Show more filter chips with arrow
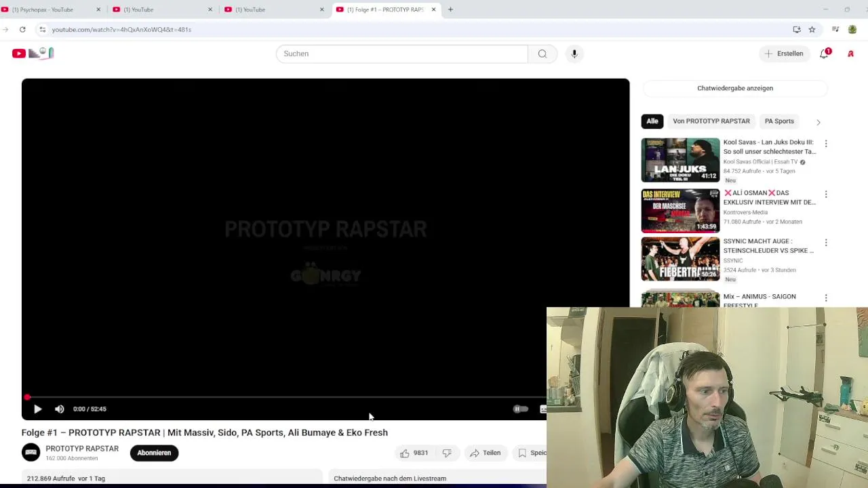Image resolution: width=868 pixels, height=488 pixels. click(x=818, y=122)
